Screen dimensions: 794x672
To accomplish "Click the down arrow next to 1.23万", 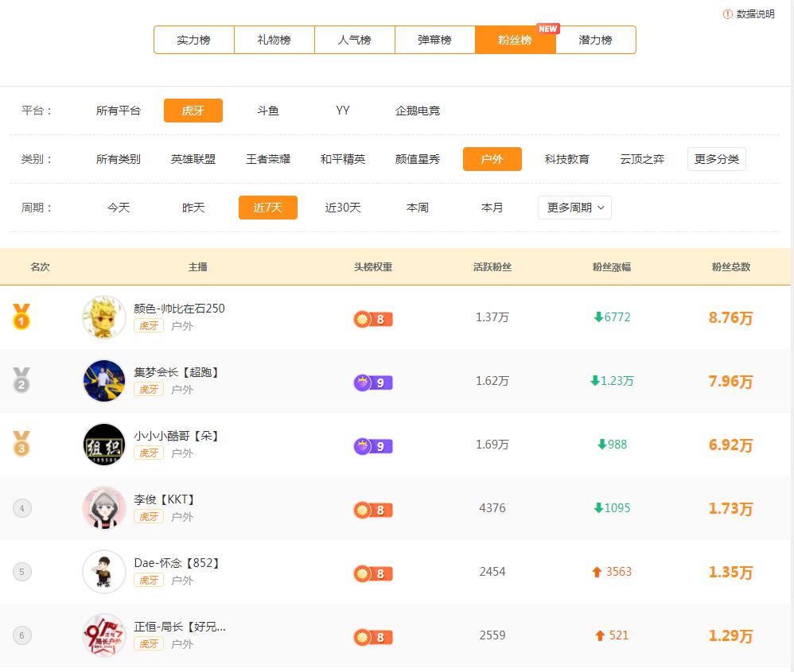I will [x=595, y=380].
